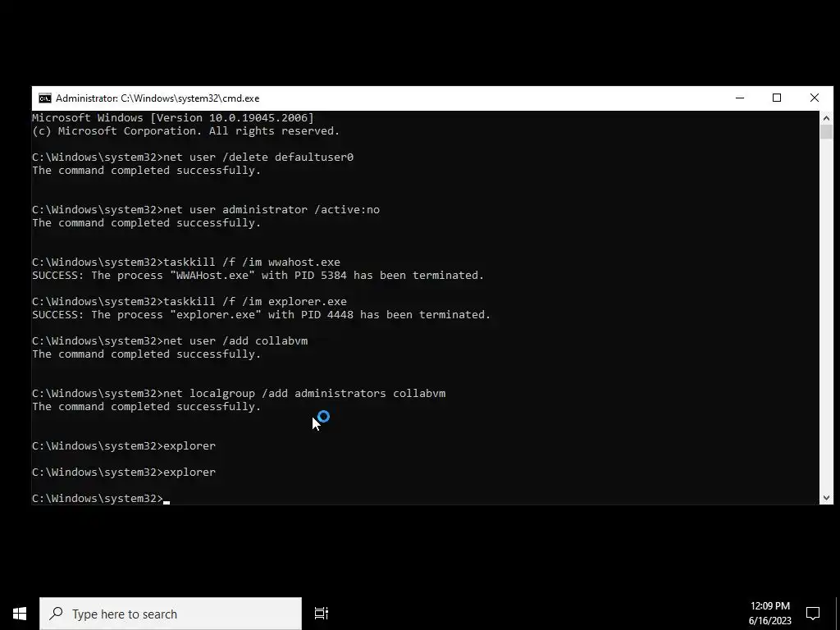Click the cmd.exe icon in the title bar

click(x=45, y=98)
